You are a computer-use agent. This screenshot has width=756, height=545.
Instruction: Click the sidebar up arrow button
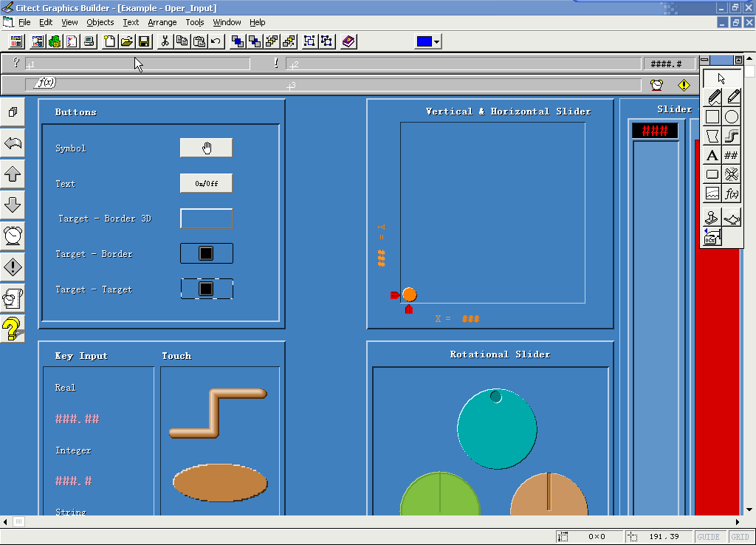(13, 174)
